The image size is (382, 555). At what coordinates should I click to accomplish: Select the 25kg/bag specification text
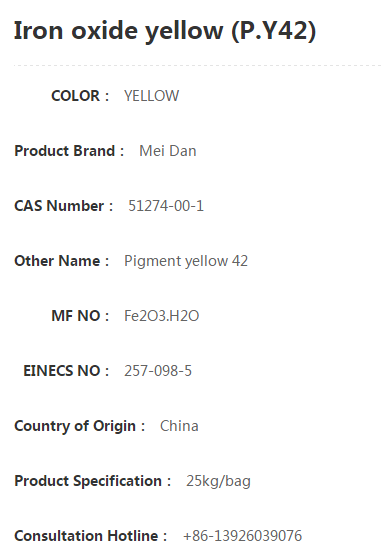click(x=218, y=481)
